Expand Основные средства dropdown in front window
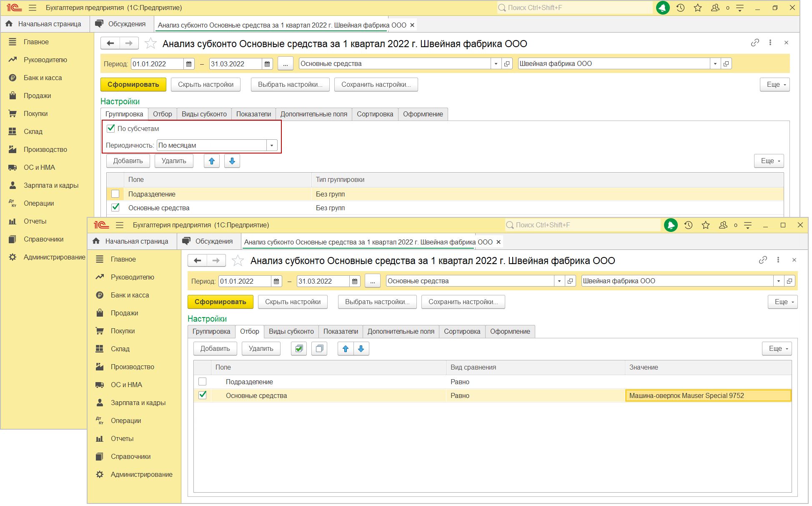 point(559,281)
